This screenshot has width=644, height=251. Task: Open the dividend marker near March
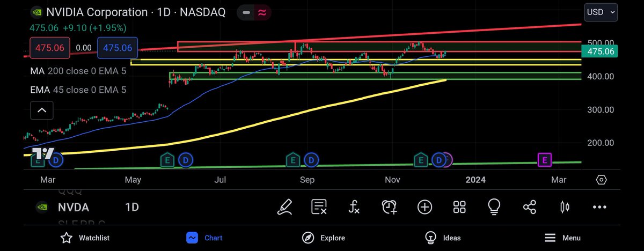coord(56,159)
